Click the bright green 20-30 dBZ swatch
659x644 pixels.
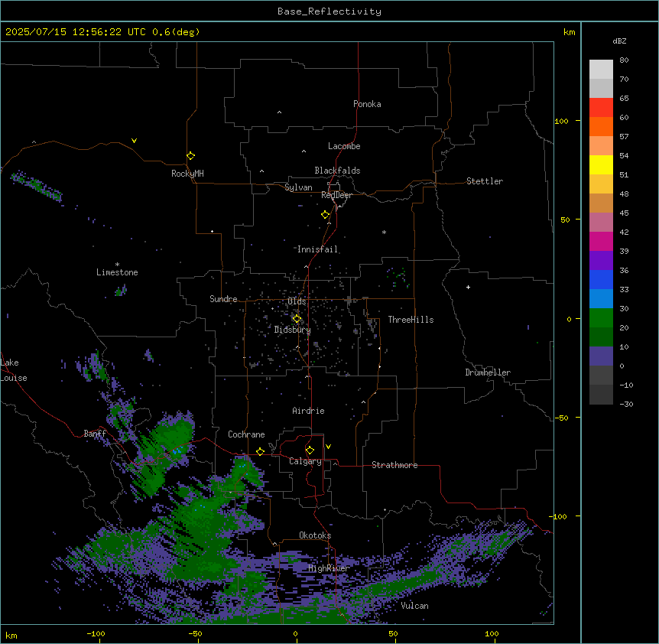601,318
